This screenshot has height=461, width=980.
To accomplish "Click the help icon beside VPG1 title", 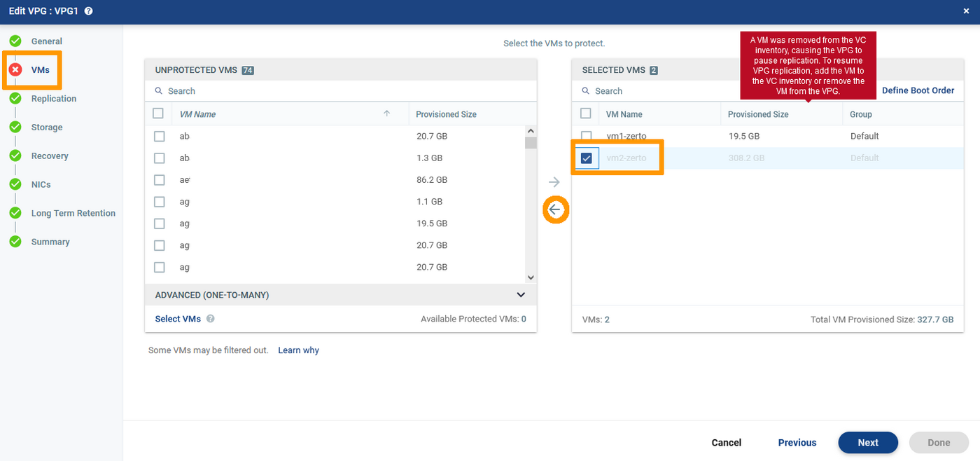I will click(89, 11).
